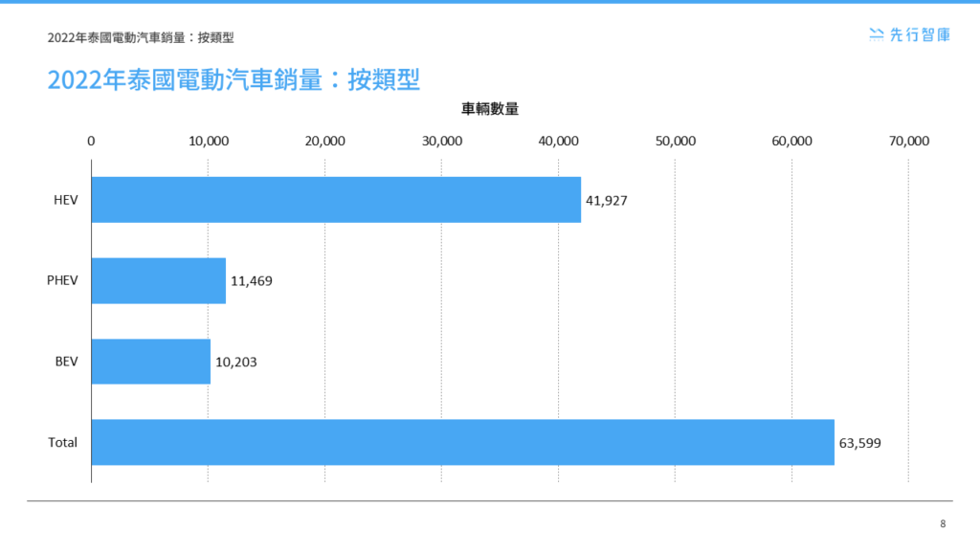Select the HEV category label

[x=66, y=200]
